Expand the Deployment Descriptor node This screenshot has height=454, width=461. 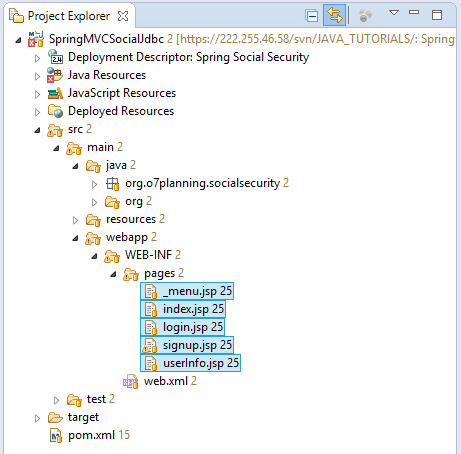[37, 58]
